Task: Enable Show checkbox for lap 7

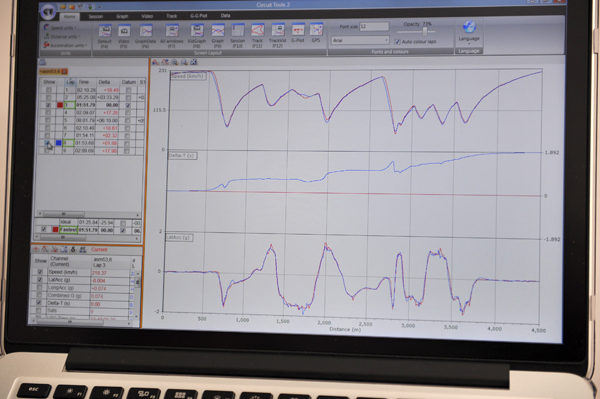Action: (x=47, y=135)
